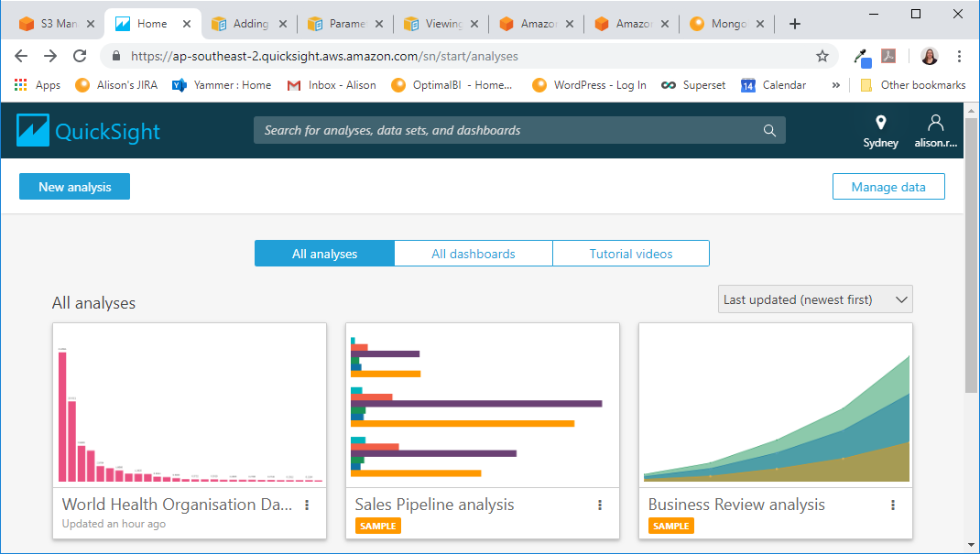Viewport: 980px width, 554px height.
Task: Go forward with the browser forward arrow
Action: [50, 56]
